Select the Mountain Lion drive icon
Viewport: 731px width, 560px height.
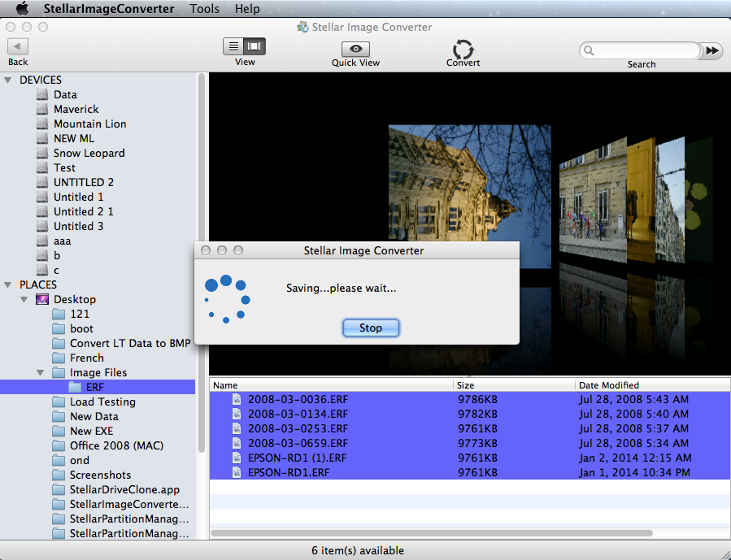42,124
